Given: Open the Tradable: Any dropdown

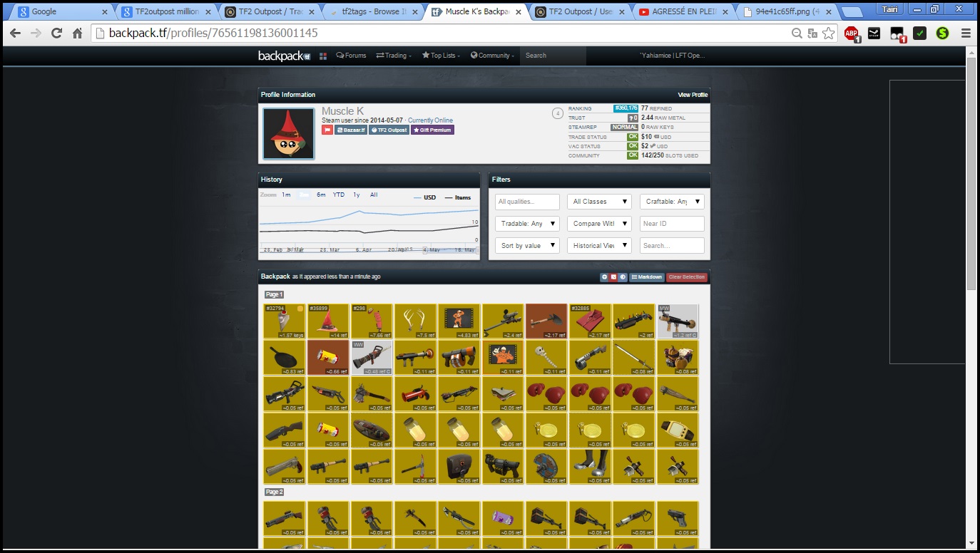Looking at the screenshot, I should tap(527, 224).
